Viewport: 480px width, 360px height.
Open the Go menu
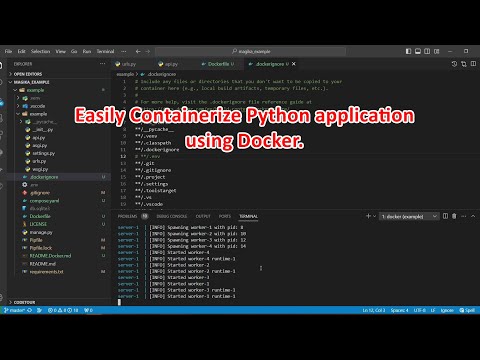74,51
